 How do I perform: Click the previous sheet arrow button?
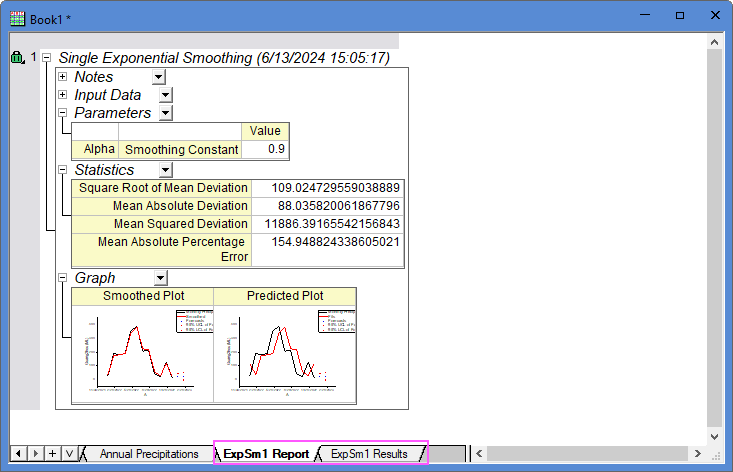tap(18, 453)
